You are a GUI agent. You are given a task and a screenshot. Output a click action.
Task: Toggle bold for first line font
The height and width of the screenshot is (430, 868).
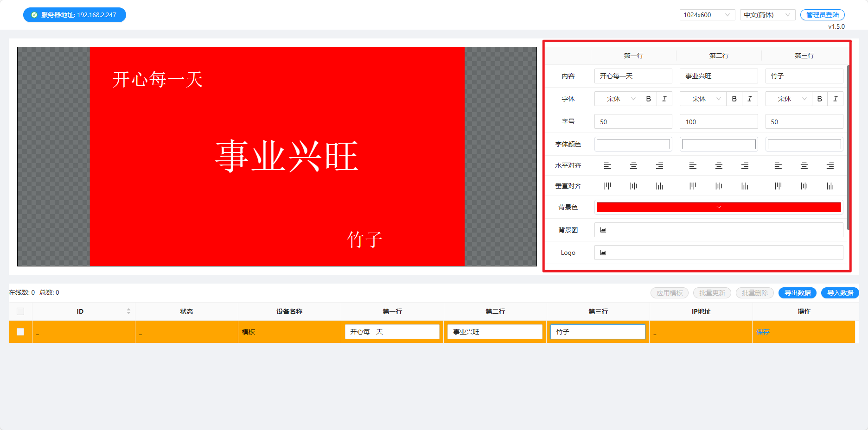click(x=648, y=99)
